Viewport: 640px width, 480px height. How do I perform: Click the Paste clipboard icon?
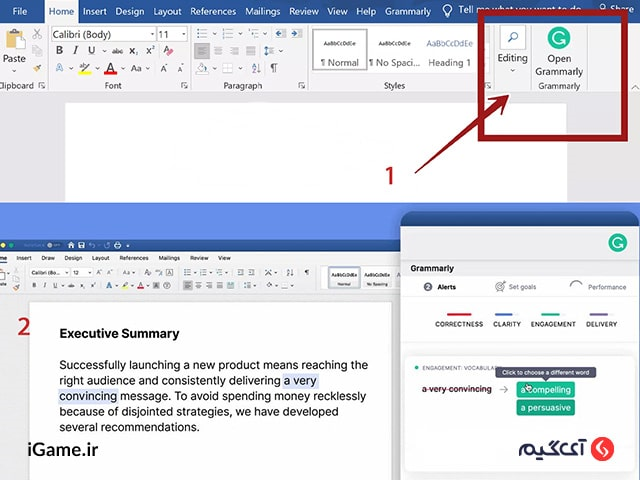14,40
